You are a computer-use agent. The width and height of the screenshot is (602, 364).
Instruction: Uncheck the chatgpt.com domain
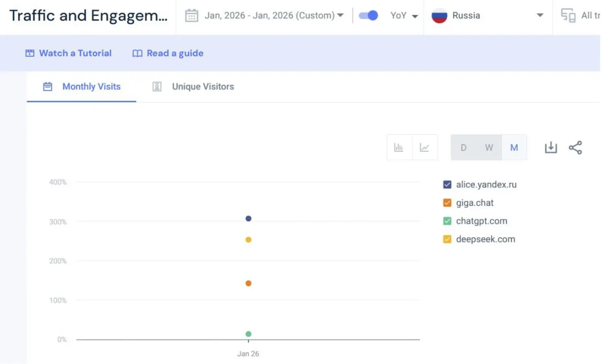[447, 221]
